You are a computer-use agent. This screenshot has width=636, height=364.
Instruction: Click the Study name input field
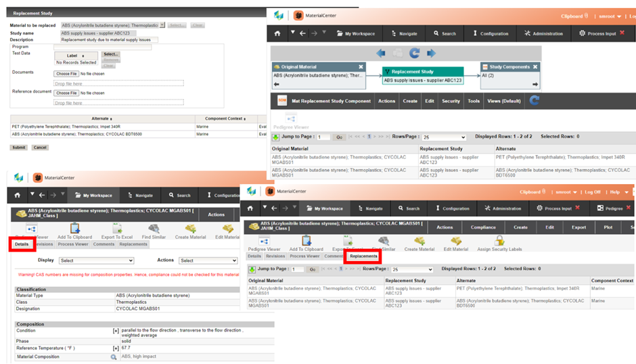(99, 33)
